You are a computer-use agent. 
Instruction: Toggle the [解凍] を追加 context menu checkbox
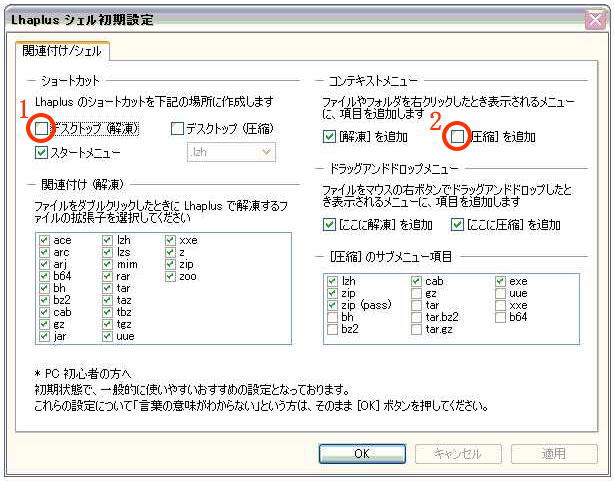click(329, 137)
